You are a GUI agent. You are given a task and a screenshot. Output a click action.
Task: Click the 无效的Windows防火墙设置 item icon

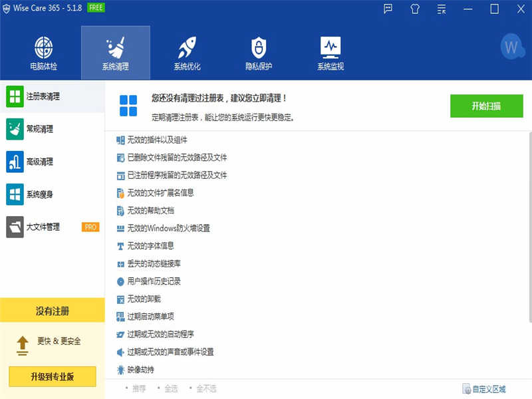pyautogui.click(x=120, y=228)
